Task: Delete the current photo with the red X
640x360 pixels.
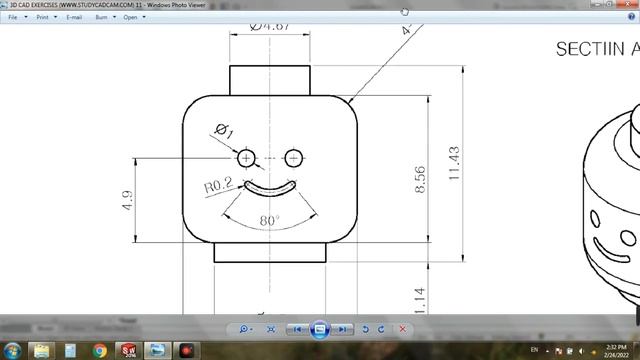Action: click(402, 329)
